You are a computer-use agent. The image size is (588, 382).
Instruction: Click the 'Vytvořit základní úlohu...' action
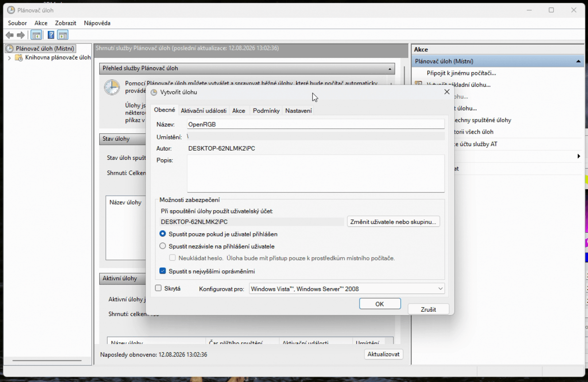point(459,85)
